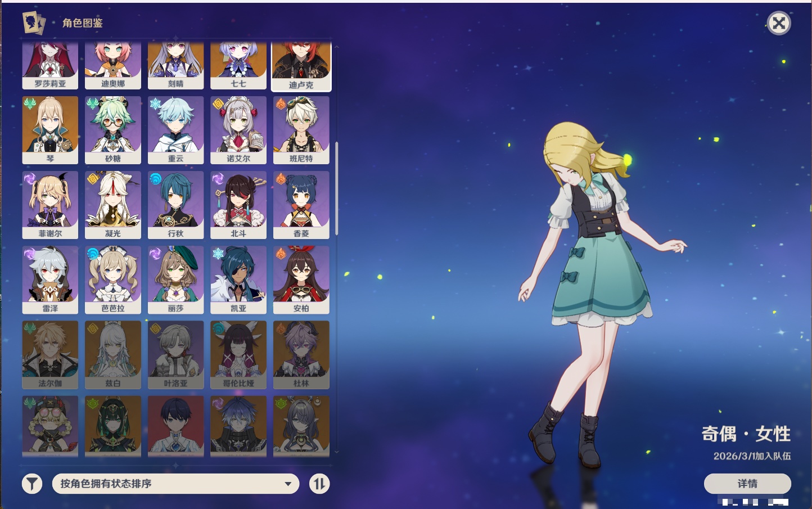This screenshot has width=812, height=509.
Task: Select the 雷泽 character card
Action: click(x=50, y=280)
